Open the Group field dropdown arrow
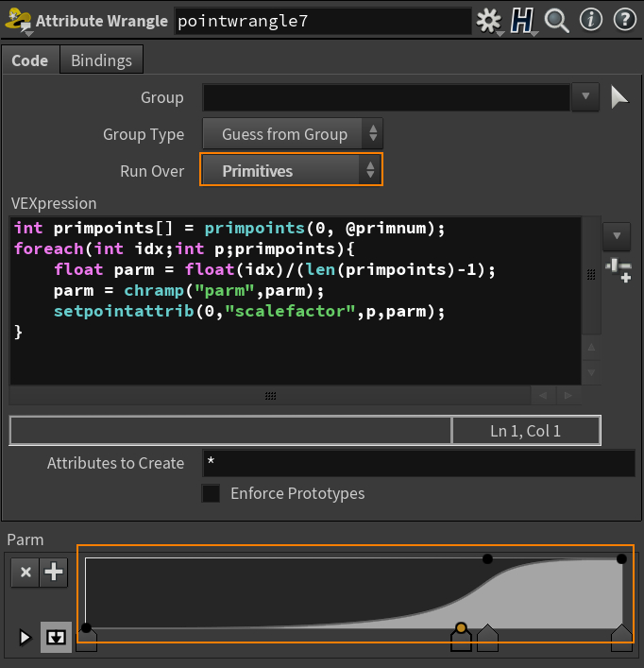This screenshot has width=644, height=668. click(x=585, y=96)
